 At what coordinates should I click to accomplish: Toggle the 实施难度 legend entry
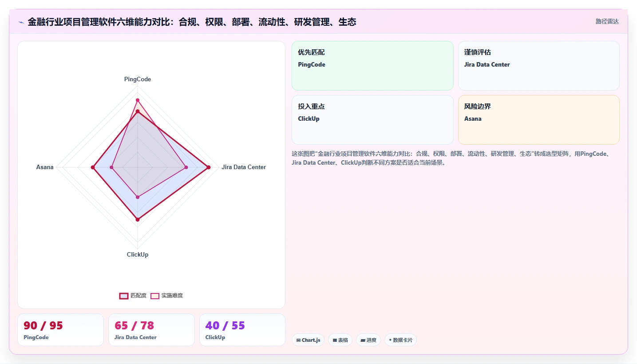[x=166, y=296]
